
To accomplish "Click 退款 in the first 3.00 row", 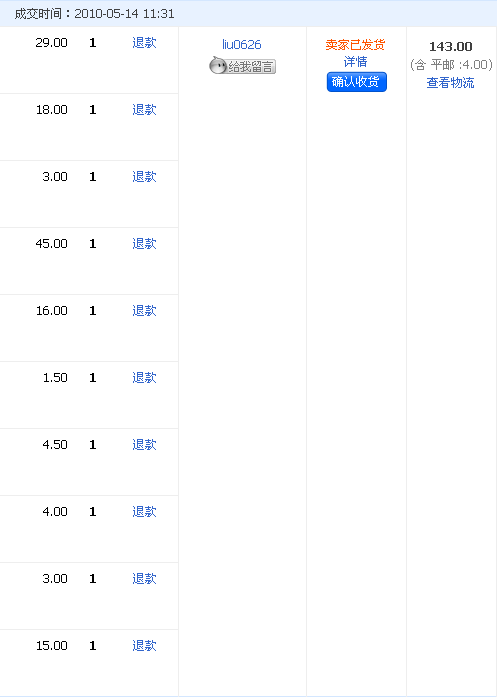I will click(x=144, y=177).
